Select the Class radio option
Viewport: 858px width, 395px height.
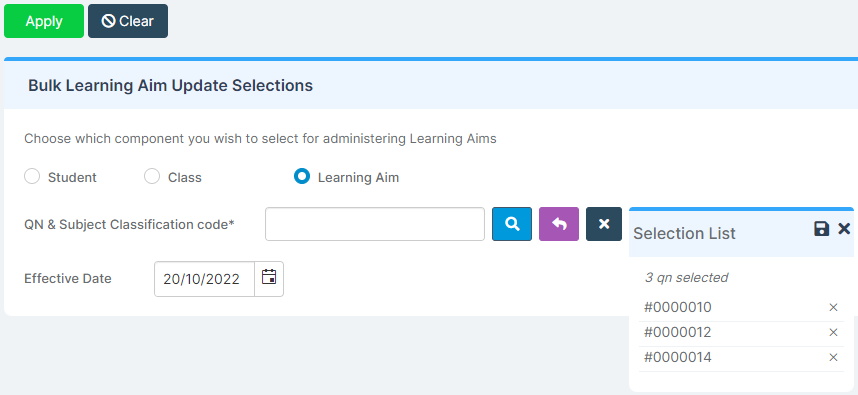click(x=152, y=177)
